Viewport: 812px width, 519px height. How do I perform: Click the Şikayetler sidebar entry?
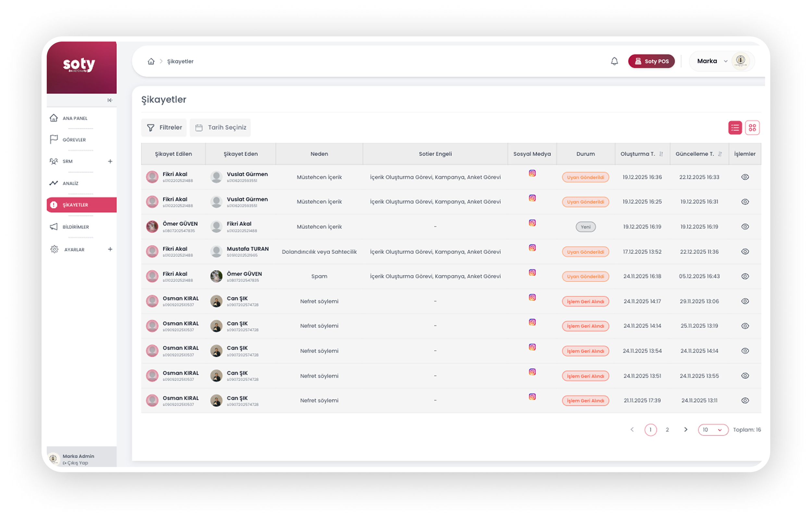75,205
